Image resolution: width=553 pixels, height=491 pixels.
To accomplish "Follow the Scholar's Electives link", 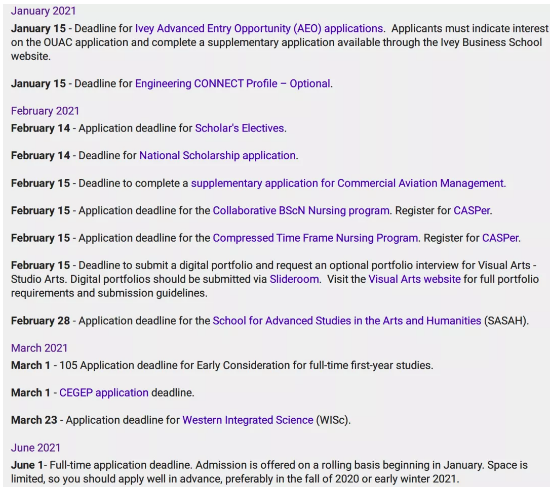I will [x=239, y=128].
